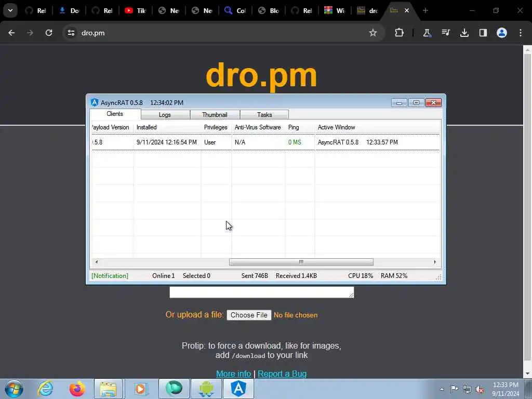Sort by Payload Version column header

112,127
